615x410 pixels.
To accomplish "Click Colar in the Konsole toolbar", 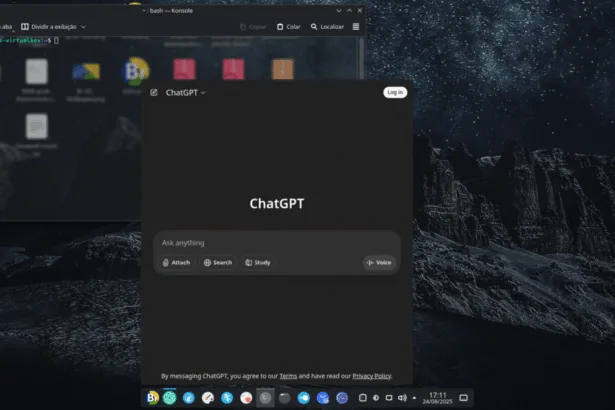I will pos(289,27).
